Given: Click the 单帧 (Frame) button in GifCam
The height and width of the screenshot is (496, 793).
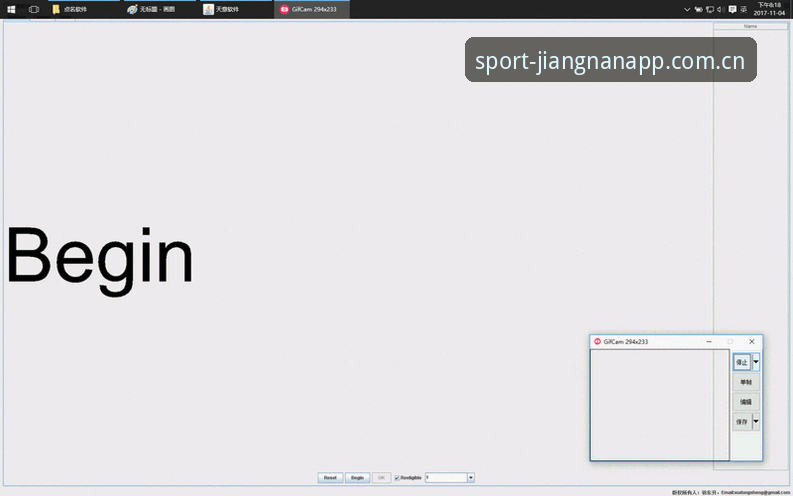Looking at the screenshot, I should 746,382.
